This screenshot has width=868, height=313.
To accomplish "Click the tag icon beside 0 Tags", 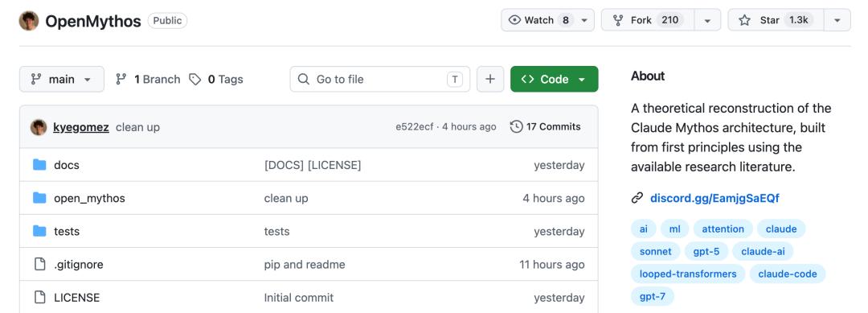I will (194, 79).
